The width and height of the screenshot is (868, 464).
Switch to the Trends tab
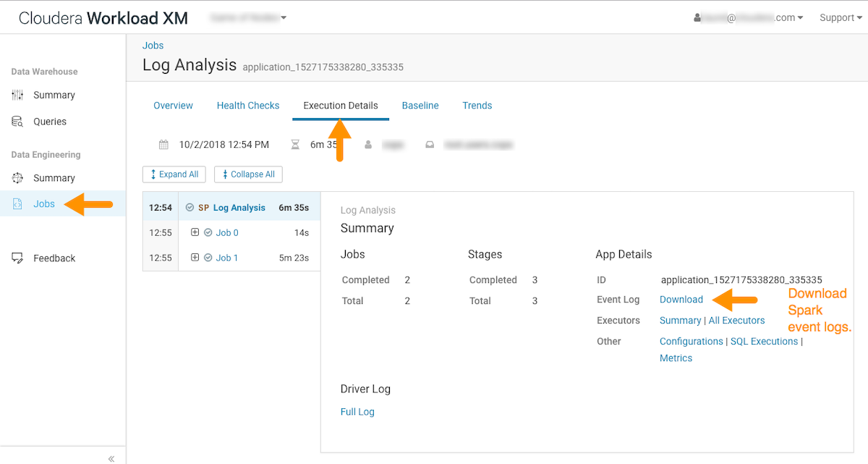tap(477, 106)
